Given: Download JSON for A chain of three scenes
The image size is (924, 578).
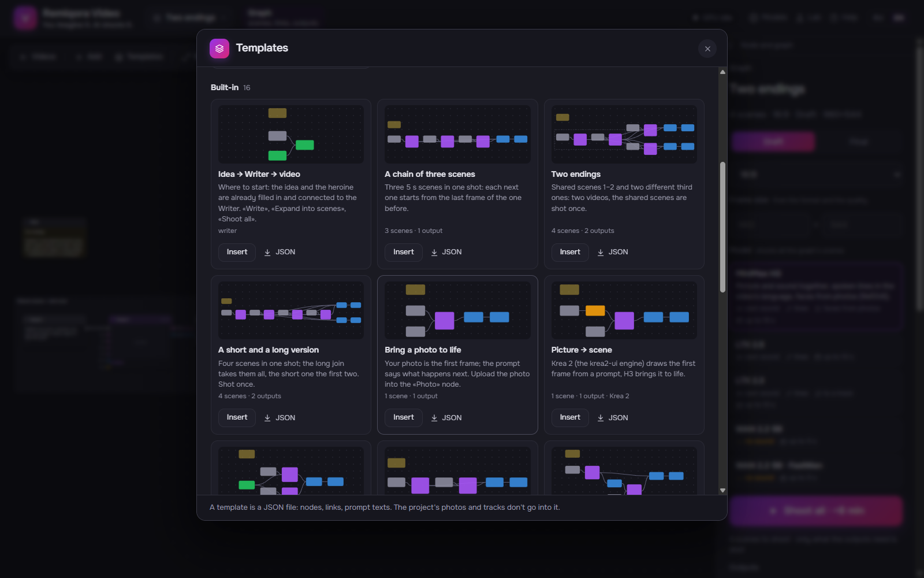Looking at the screenshot, I should click(x=446, y=252).
